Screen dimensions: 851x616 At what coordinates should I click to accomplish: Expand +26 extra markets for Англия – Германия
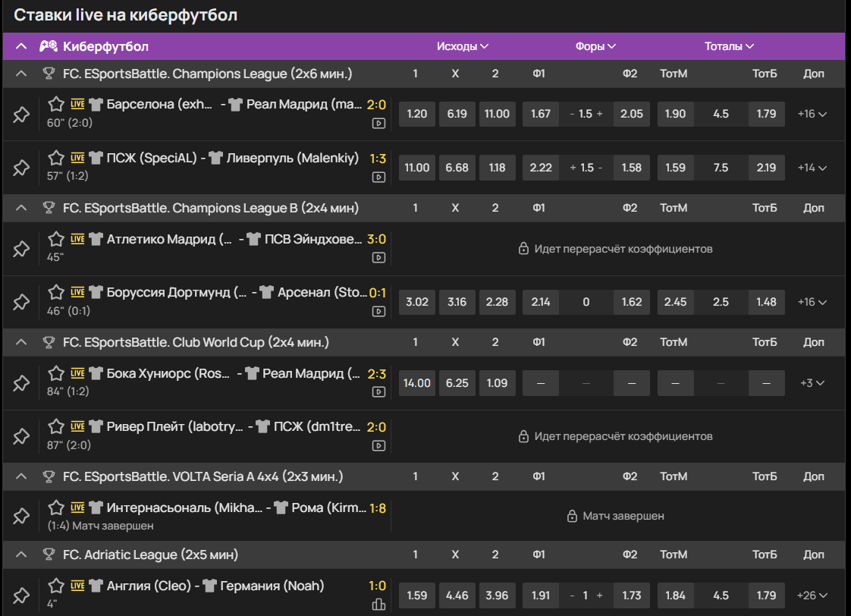812,596
